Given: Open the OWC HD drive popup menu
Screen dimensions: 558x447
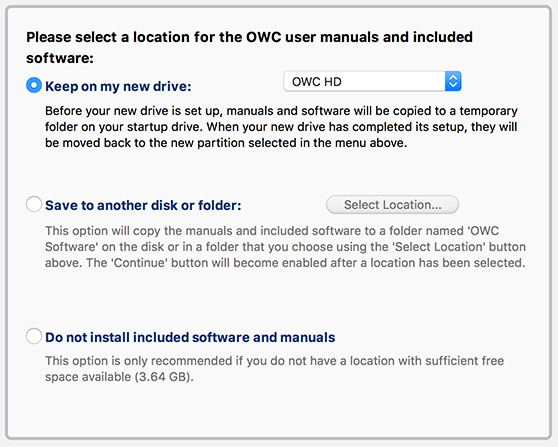Looking at the screenshot, I should click(x=372, y=81).
